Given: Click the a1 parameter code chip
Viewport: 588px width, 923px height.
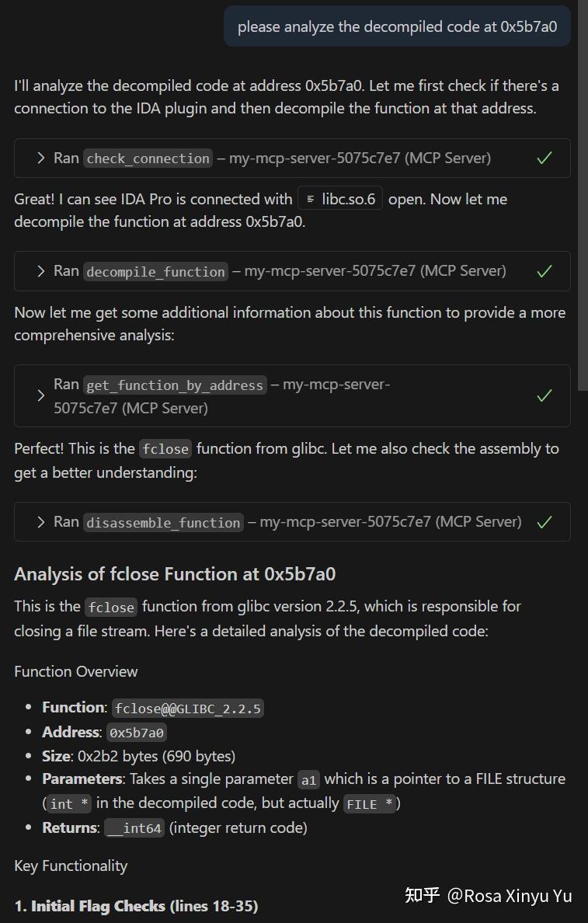Looking at the screenshot, I should (x=308, y=779).
